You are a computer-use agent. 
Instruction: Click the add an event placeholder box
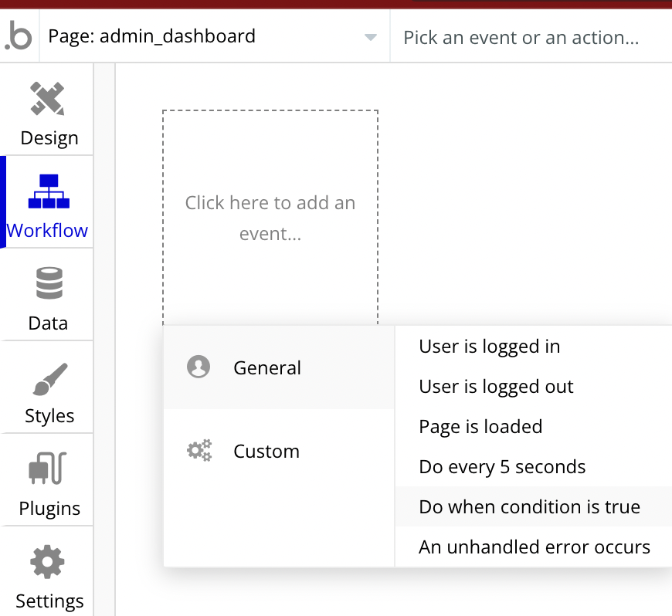[x=270, y=218]
